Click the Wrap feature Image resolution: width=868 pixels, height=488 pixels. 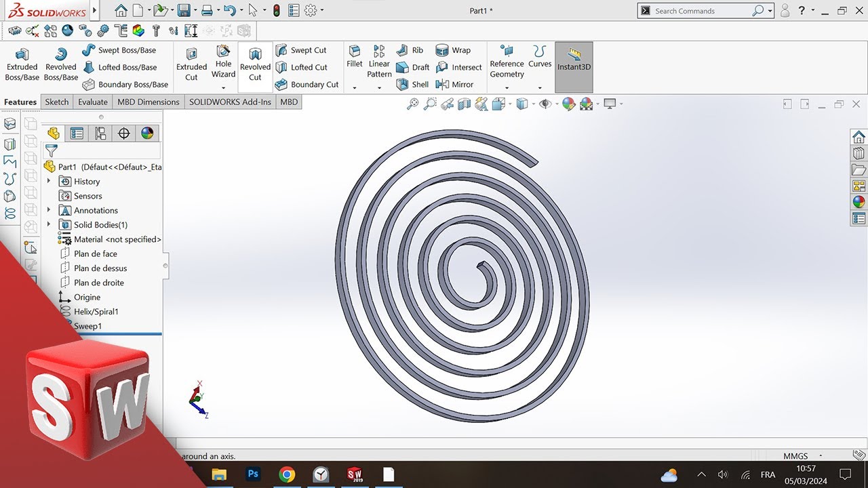(453, 50)
